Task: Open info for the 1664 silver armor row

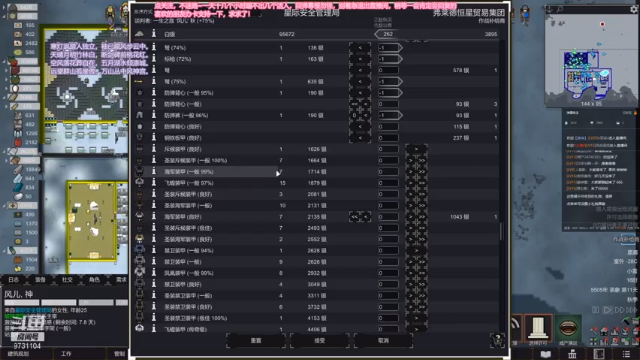Action: coord(154,160)
